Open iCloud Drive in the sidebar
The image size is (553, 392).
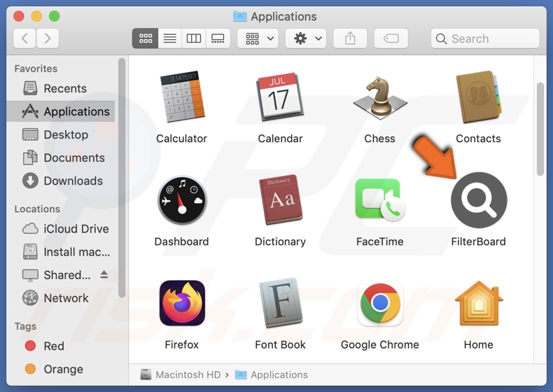click(x=60, y=229)
